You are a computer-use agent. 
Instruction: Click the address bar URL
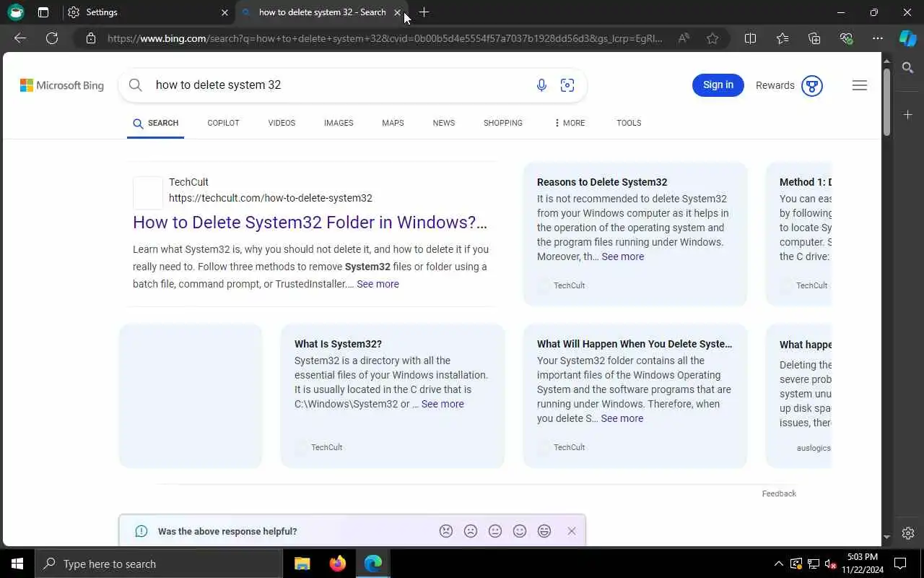[385, 38]
